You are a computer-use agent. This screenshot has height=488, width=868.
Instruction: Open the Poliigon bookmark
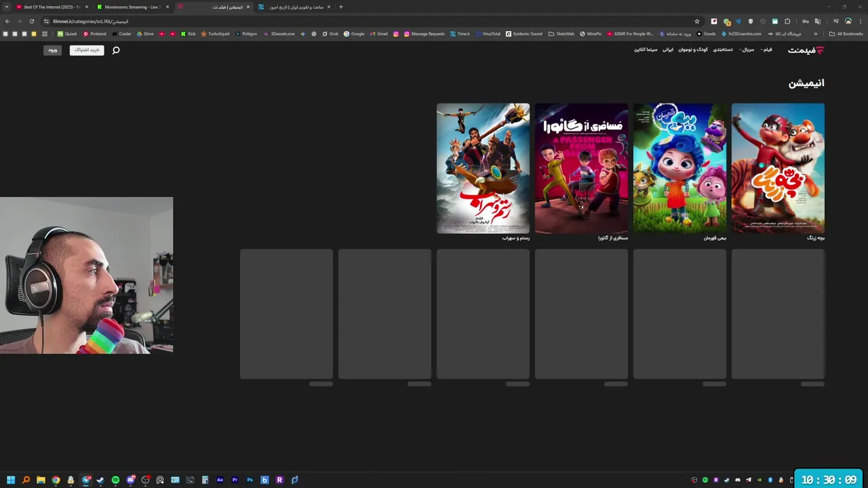coord(246,34)
